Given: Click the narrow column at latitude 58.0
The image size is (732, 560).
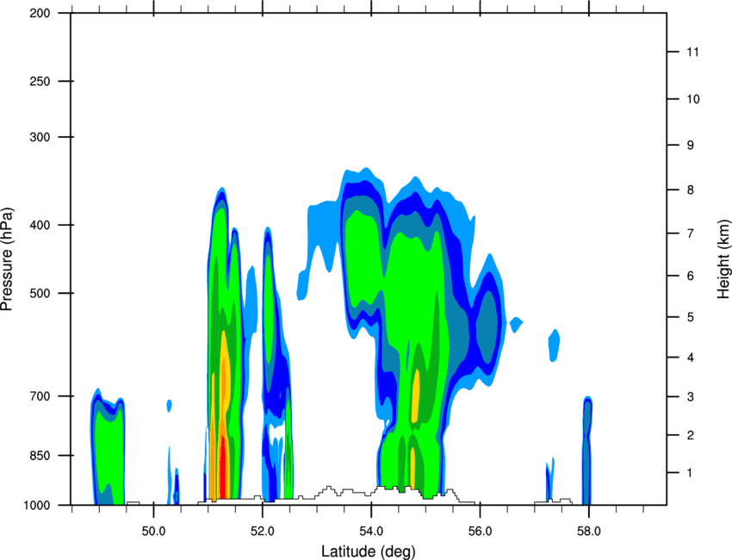Looking at the screenshot, I should pyautogui.click(x=587, y=451).
